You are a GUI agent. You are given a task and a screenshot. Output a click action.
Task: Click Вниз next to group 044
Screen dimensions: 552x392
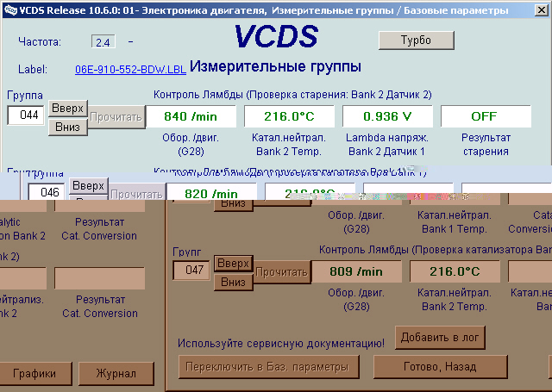67,127
